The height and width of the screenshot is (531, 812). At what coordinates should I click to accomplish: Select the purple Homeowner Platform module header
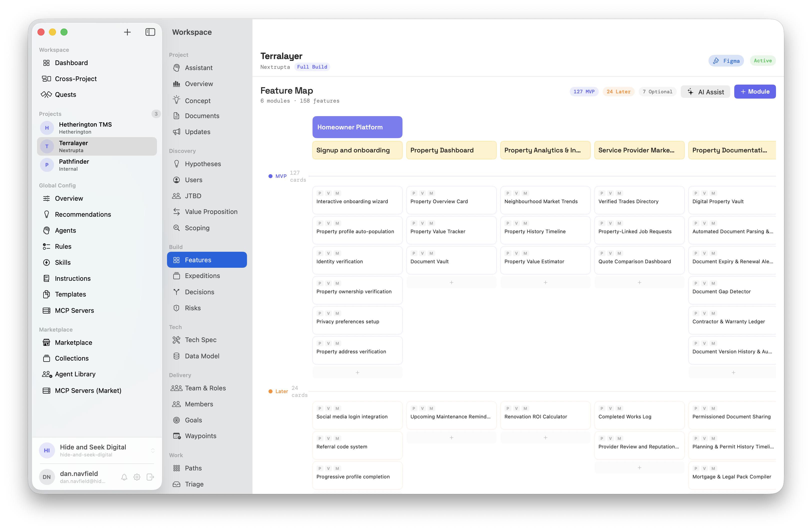(357, 127)
